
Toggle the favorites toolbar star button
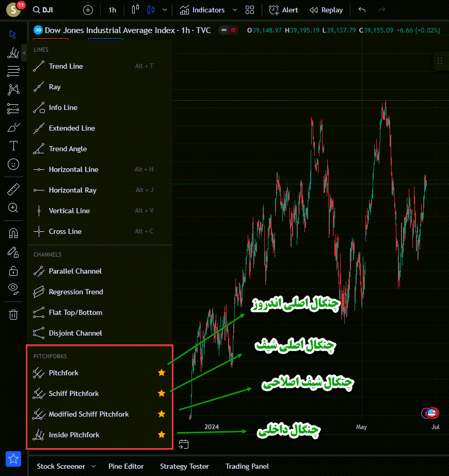(13, 458)
